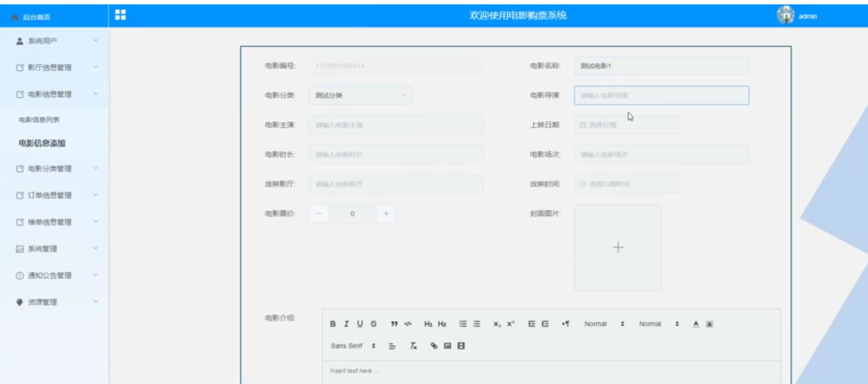868x384 pixels.
Task: Open the Normal dropdown beside the text direction icon
Action: 604,324
